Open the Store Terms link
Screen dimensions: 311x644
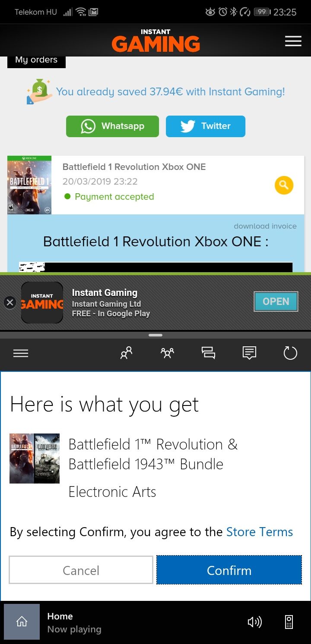pos(260,532)
